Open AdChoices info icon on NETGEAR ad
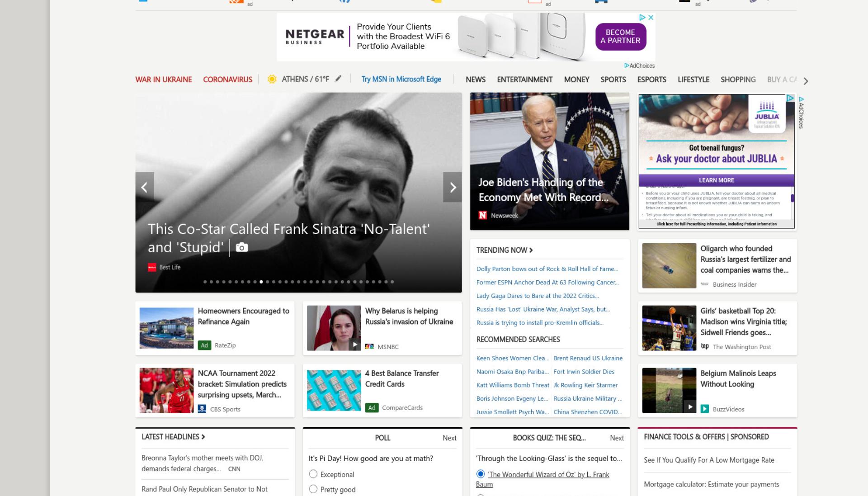Screen dimensions: 868x496 click(642, 17)
